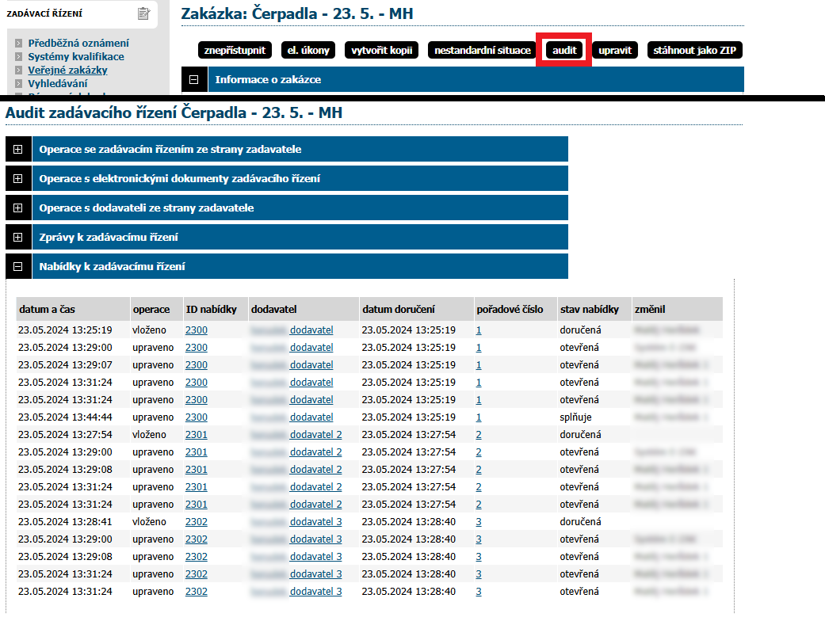Go to Systémy kvalifikace in sidebar
825x644 pixels.
pyautogui.click(x=75, y=57)
